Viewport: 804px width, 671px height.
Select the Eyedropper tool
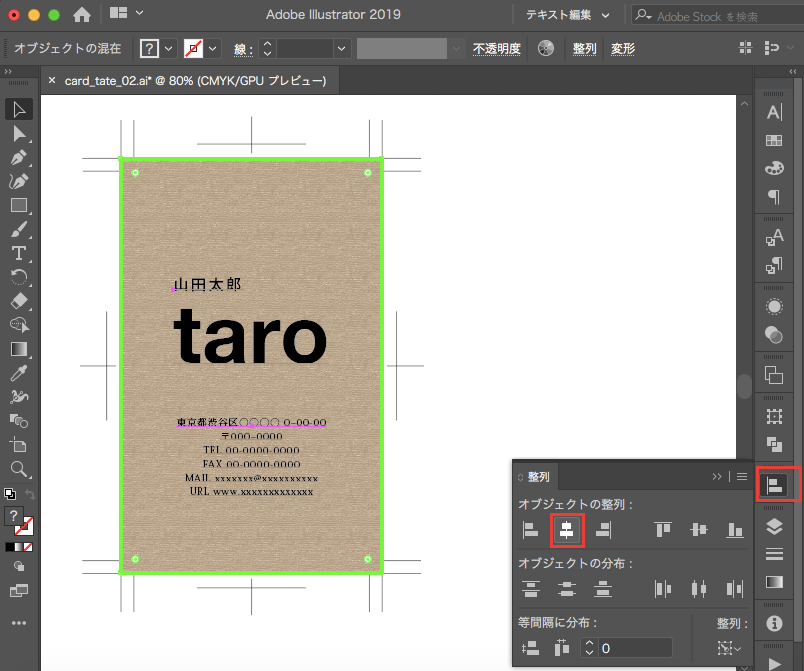pos(18,373)
